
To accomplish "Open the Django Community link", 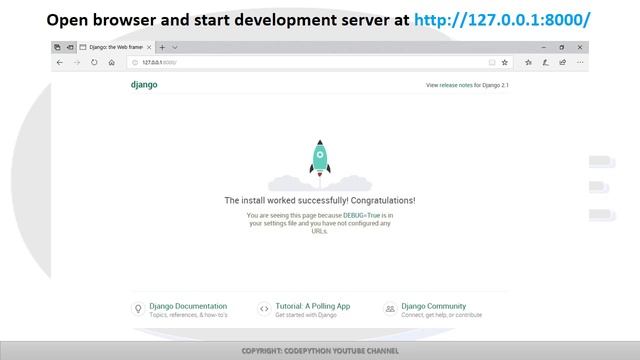I will (x=433, y=306).
